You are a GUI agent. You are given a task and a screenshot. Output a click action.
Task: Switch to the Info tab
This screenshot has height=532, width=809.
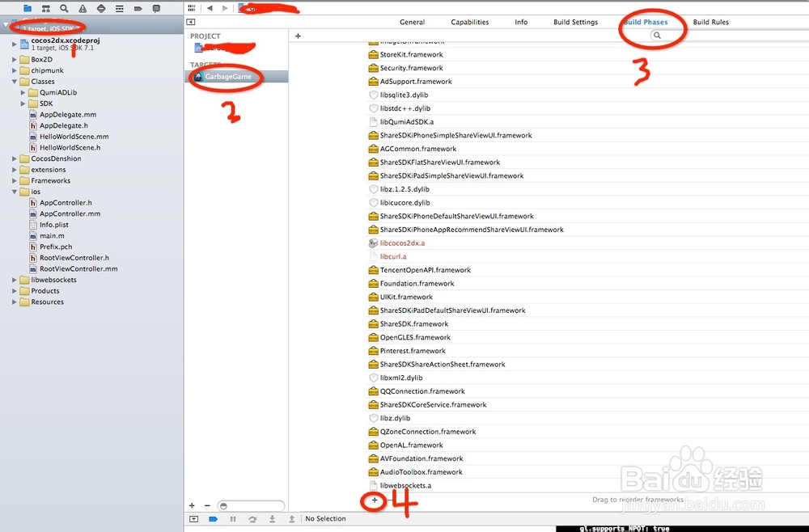(521, 22)
